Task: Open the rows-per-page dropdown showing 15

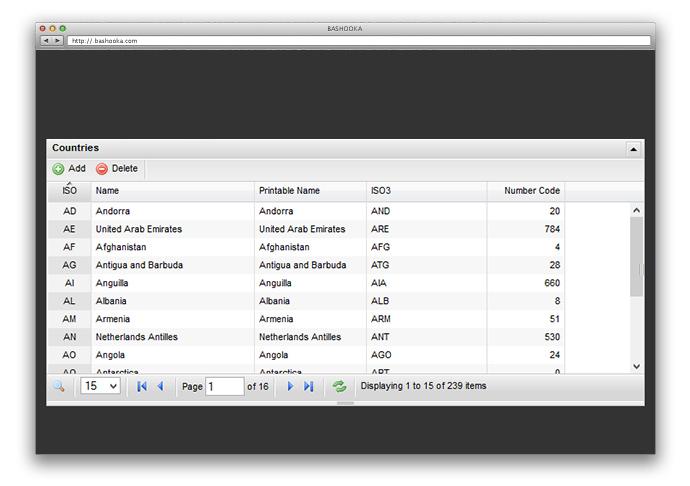Action: coord(100,386)
